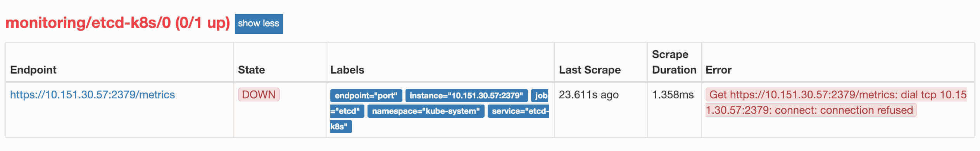Click the 1.358ms scrape duration value
This screenshot has width=980, height=151.
tap(673, 95)
